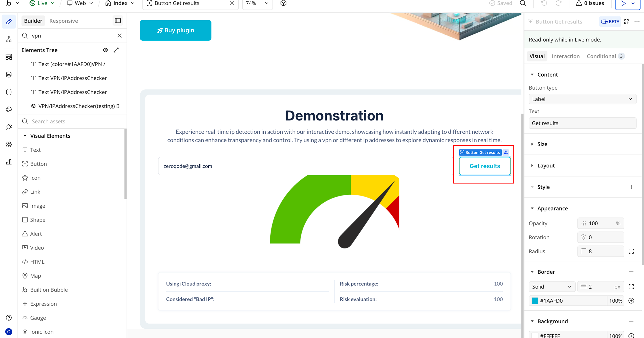
Task: Click the 3D view cube icon
Action: point(283,3)
